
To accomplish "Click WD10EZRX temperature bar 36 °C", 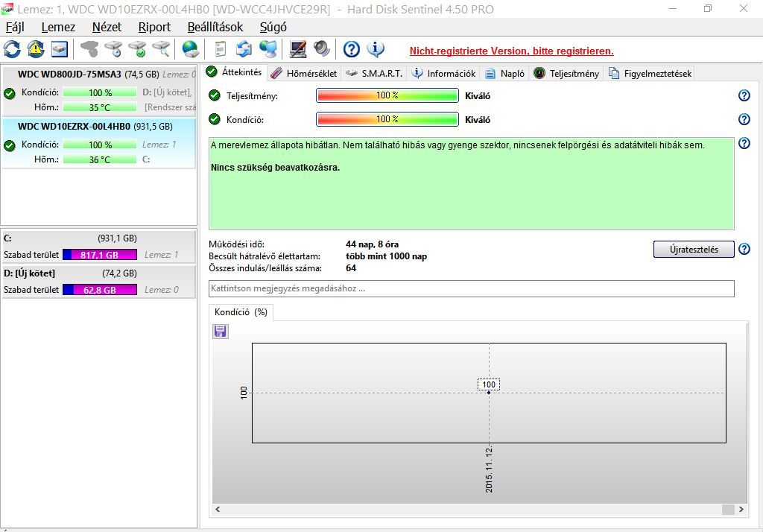I will click(x=100, y=159).
